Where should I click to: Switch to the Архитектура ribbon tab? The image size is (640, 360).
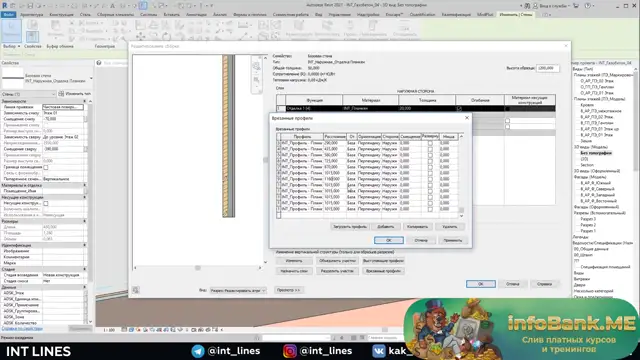tap(31, 15)
